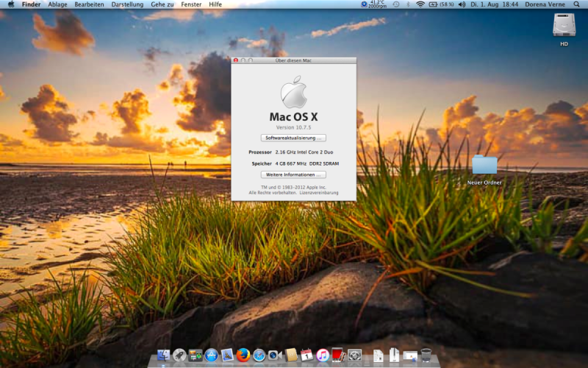The image size is (588, 368).
Task: Open the Lizenzvereinbarung link
Action: coord(320,192)
